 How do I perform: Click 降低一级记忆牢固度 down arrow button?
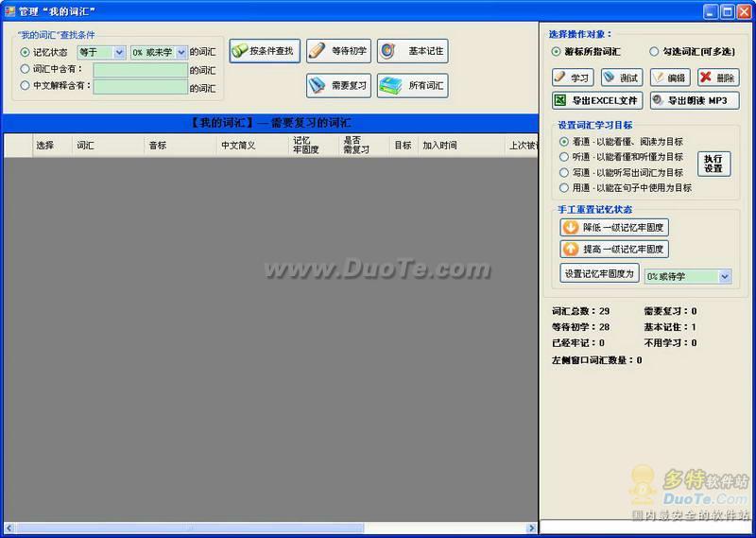point(614,227)
